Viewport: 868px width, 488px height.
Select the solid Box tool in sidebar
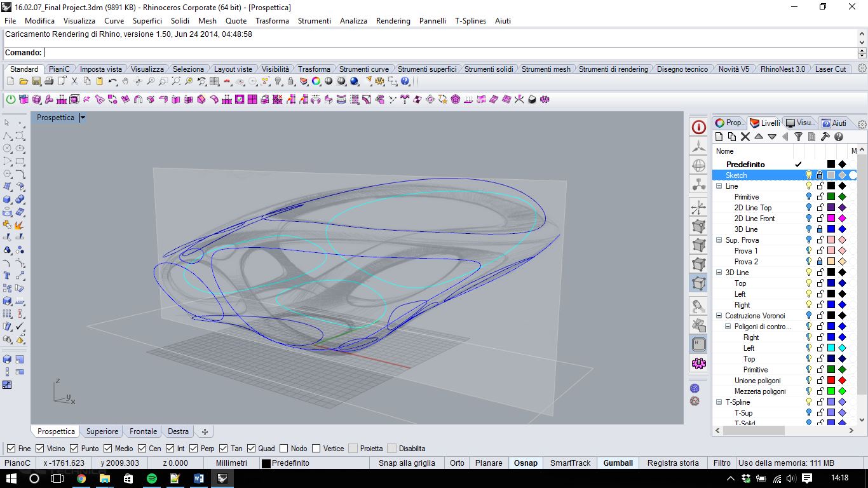pyautogui.click(x=7, y=199)
